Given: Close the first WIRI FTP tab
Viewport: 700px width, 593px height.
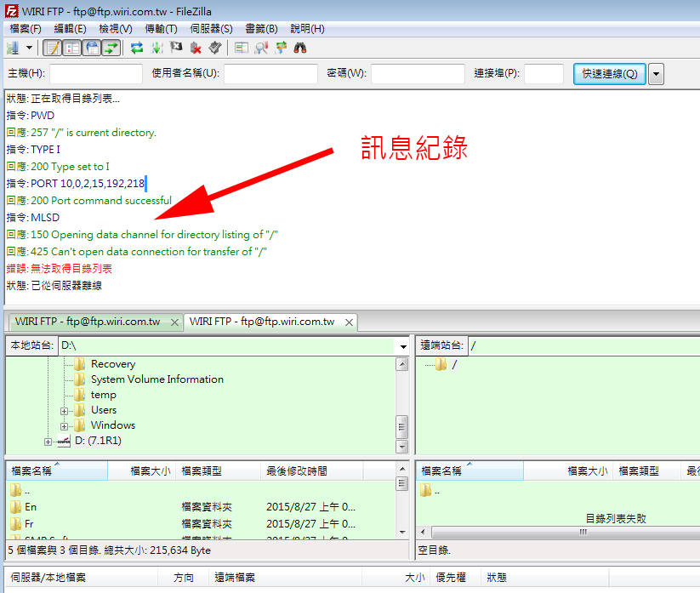Looking at the screenshot, I should point(175,322).
